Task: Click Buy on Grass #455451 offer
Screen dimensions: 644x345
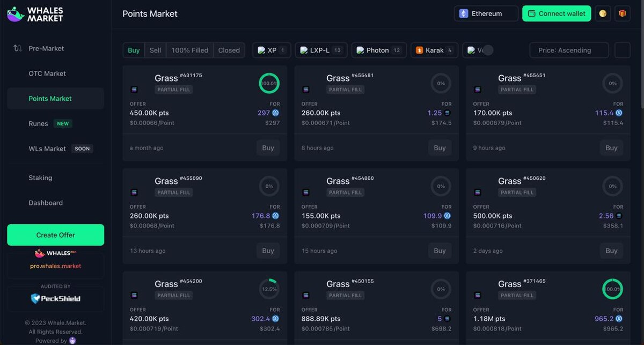Action: click(x=612, y=148)
